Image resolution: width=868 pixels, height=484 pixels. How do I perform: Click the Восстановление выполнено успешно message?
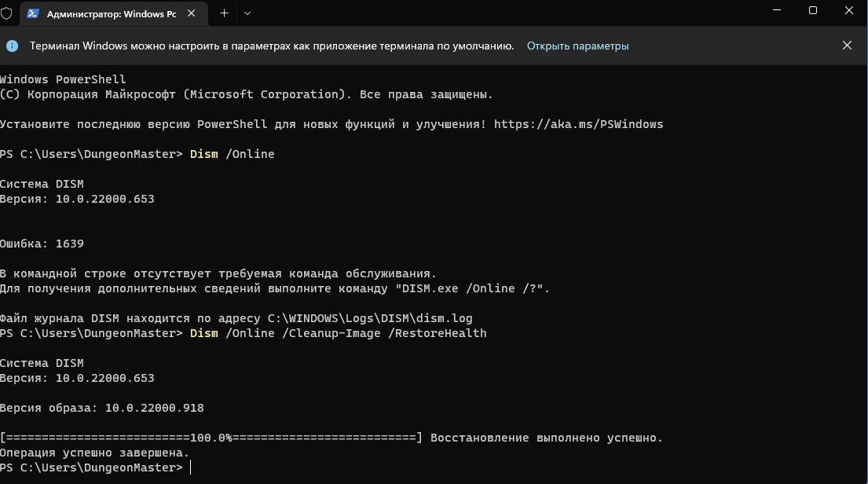click(x=547, y=438)
